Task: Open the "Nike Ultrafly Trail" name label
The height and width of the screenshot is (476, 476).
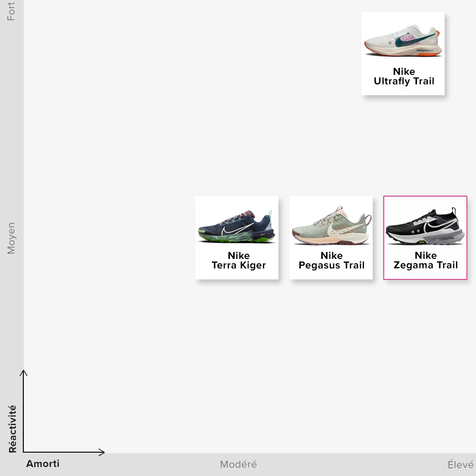Action: click(404, 77)
